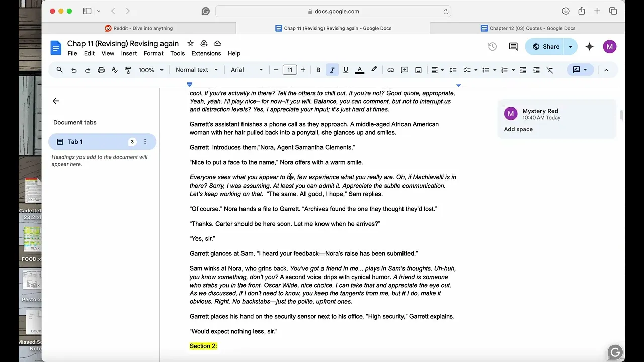Screen dimensions: 644x362
Task: Go to Docs home icon
Action: pyautogui.click(x=56, y=48)
